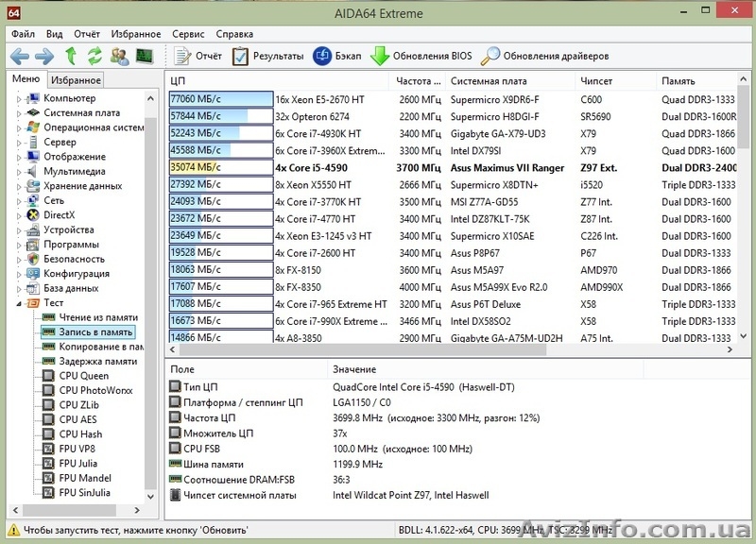The width and height of the screenshot is (756, 544).
Task: Refresh results with the green circular arrows icon
Action: pyautogui.click(x=94, y=56)
